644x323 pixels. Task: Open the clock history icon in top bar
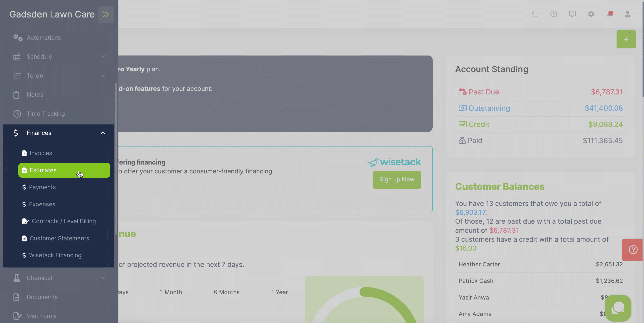coord(554,14)
